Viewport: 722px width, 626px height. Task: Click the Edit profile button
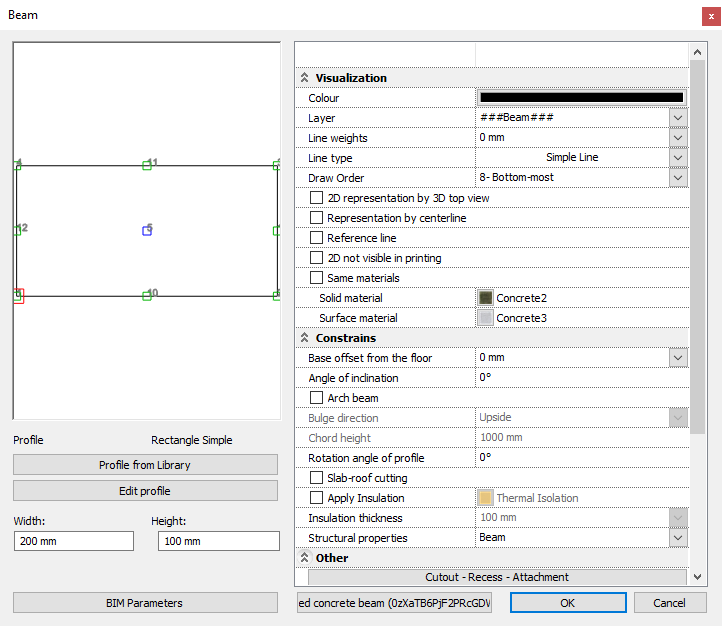click(x=146, y=491)
